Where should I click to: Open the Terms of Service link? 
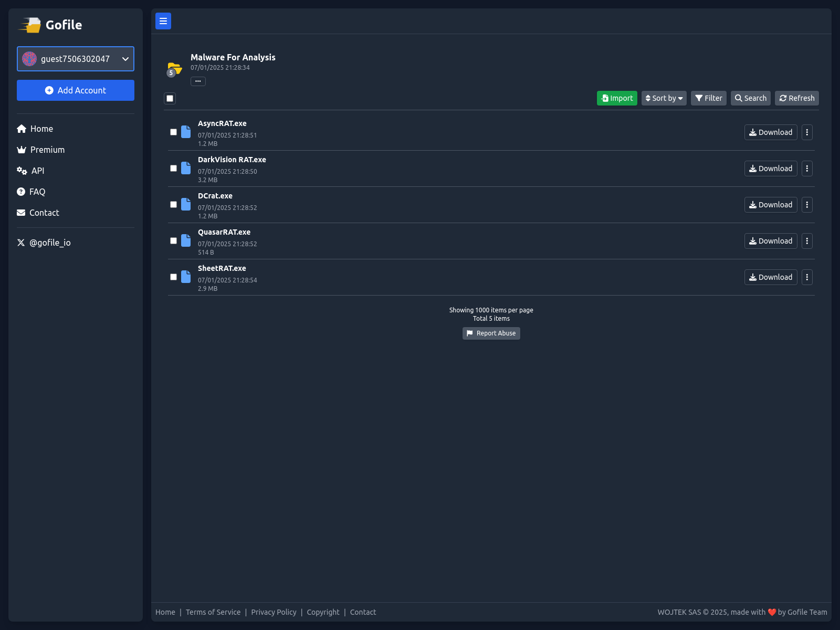click(213, 612)
